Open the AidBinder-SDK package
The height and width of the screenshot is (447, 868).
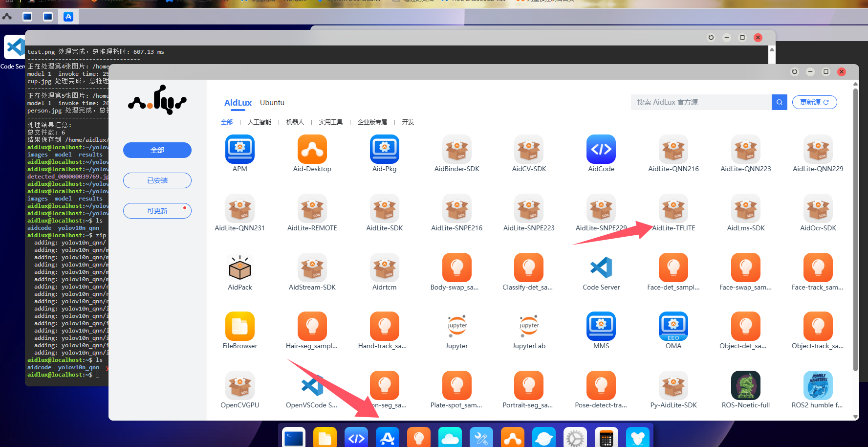457,149
